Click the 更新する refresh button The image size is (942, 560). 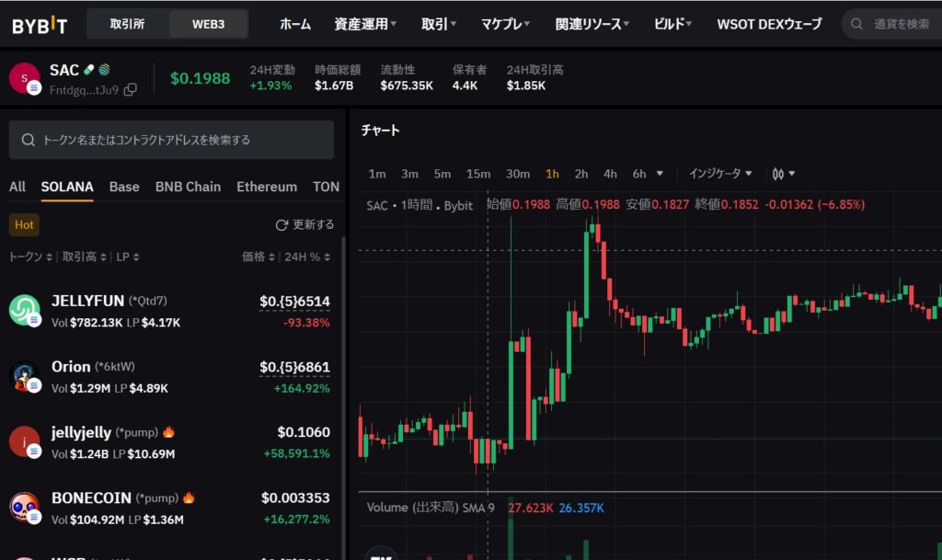point(304,225)
